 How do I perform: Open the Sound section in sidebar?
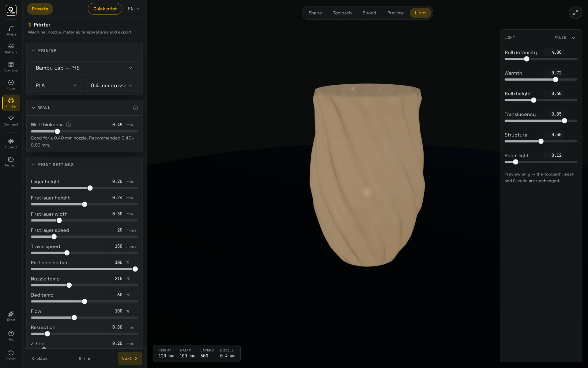[11, 144]
